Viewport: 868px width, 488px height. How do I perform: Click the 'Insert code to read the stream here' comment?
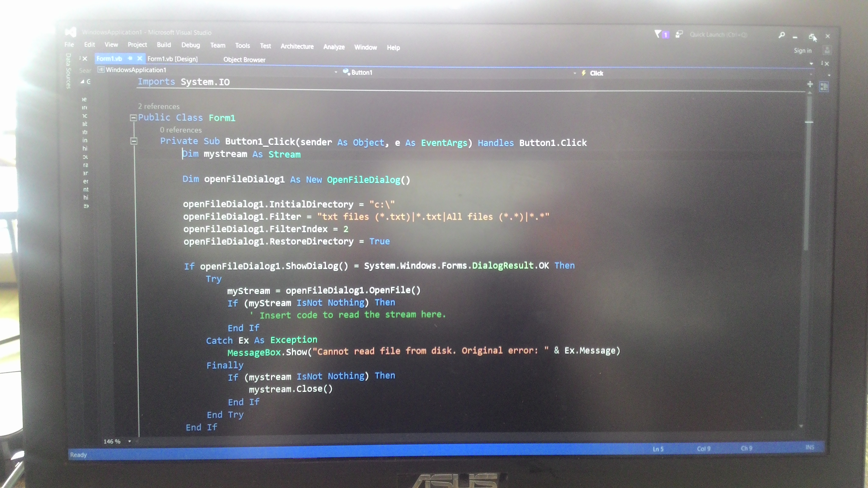click(348, 315)
